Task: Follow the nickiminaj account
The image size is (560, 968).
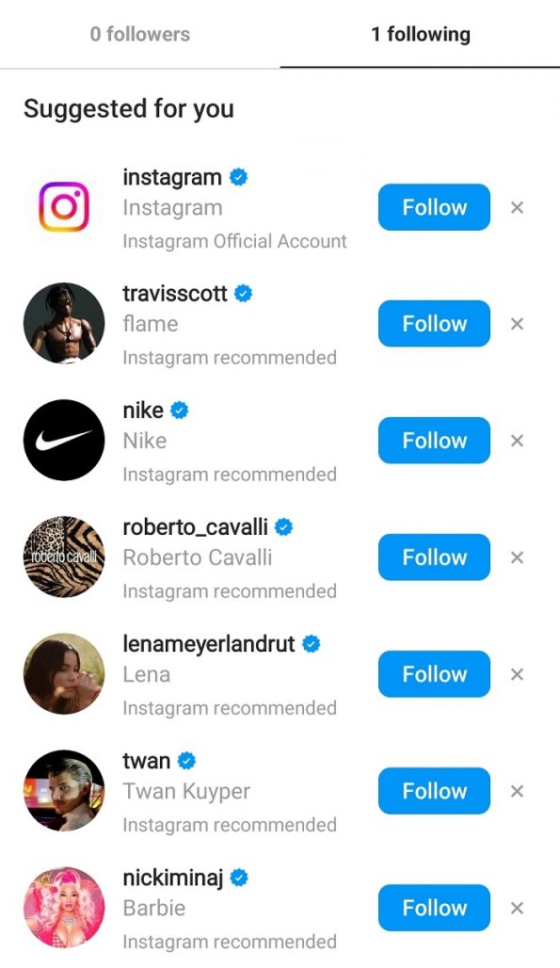Action: [x=433, y=907]
